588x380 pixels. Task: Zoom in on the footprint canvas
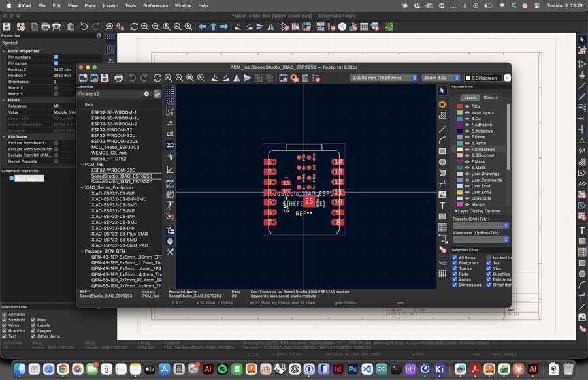tap(169, 78)
